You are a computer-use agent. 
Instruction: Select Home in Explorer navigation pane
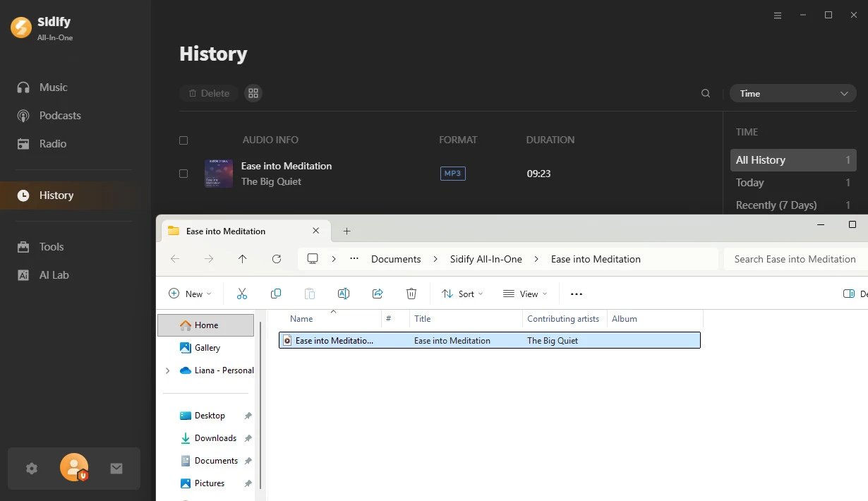click(205, 325)
